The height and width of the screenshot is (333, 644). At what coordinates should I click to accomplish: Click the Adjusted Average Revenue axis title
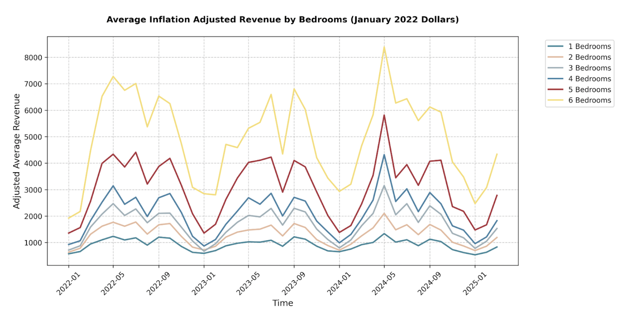(16, 151)
